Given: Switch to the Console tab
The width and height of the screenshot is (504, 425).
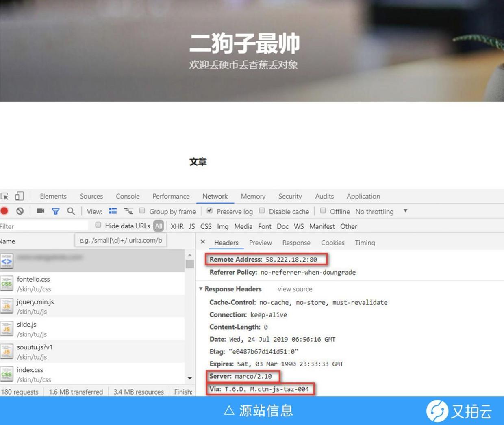Looking at the screenshot, I should click(127, 196).
